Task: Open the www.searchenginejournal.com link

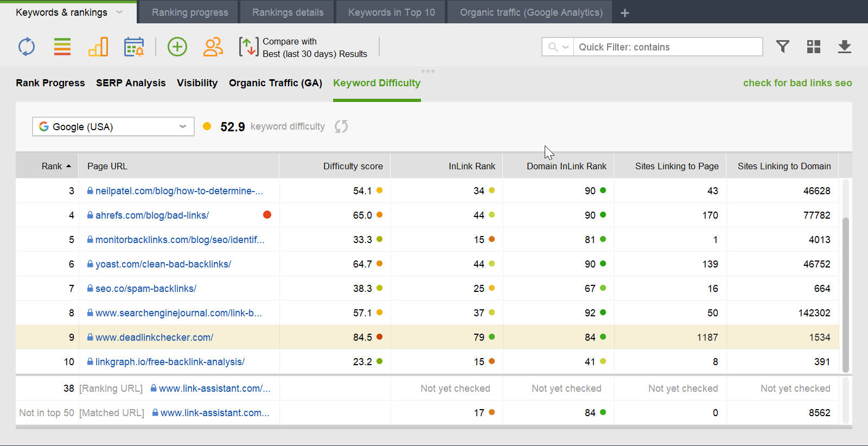Action: 178,313
